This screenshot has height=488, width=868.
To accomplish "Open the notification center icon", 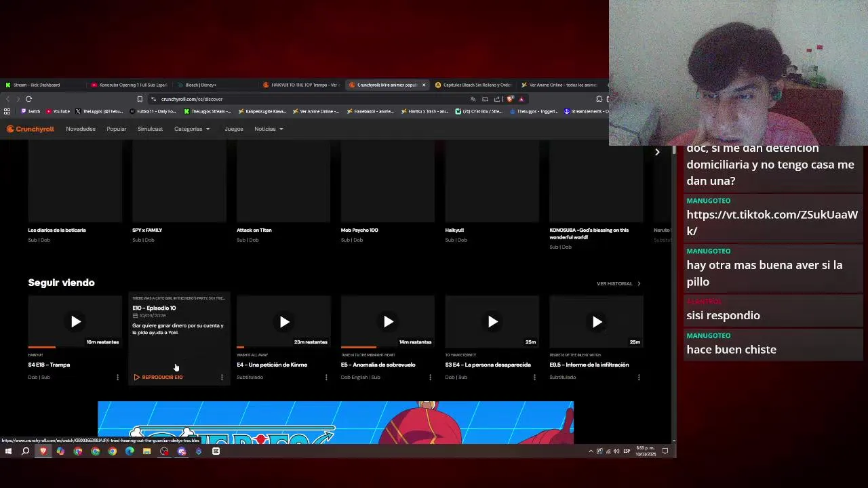I will click(x=665, y=451).
